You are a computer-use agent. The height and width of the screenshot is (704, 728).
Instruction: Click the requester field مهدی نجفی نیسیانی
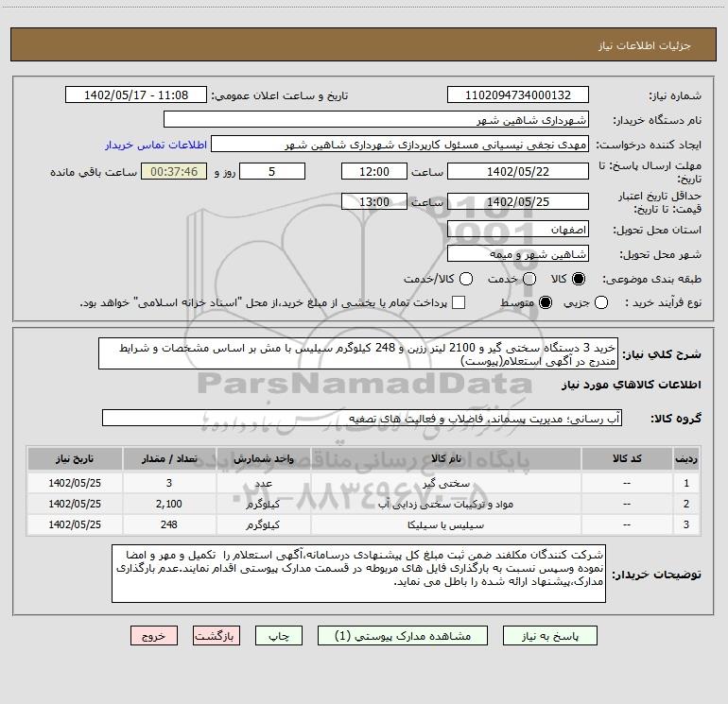400,145
